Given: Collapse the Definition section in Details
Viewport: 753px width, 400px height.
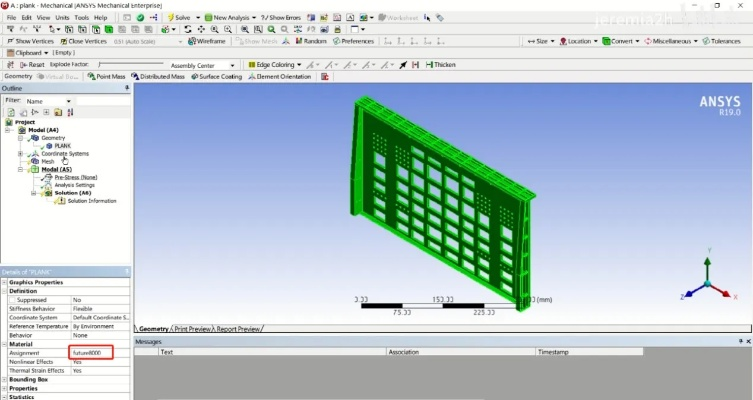Looking at the screenshot, I should (x=3, y=291).
